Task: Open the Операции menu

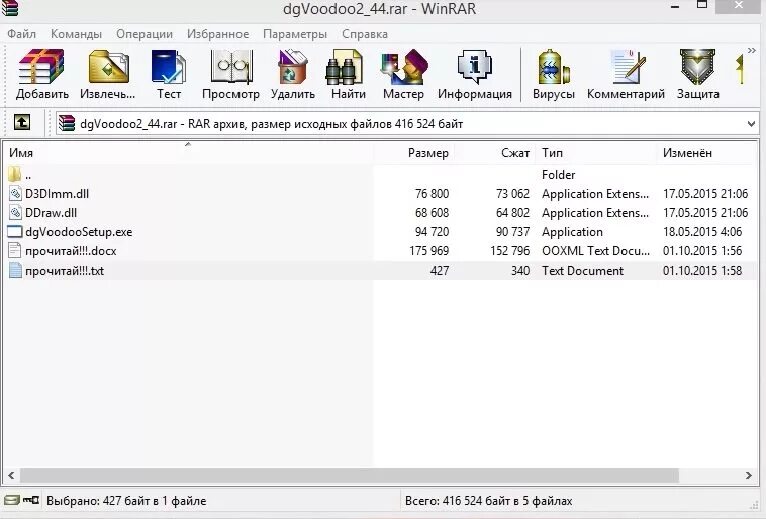Action: coord(144,34)
